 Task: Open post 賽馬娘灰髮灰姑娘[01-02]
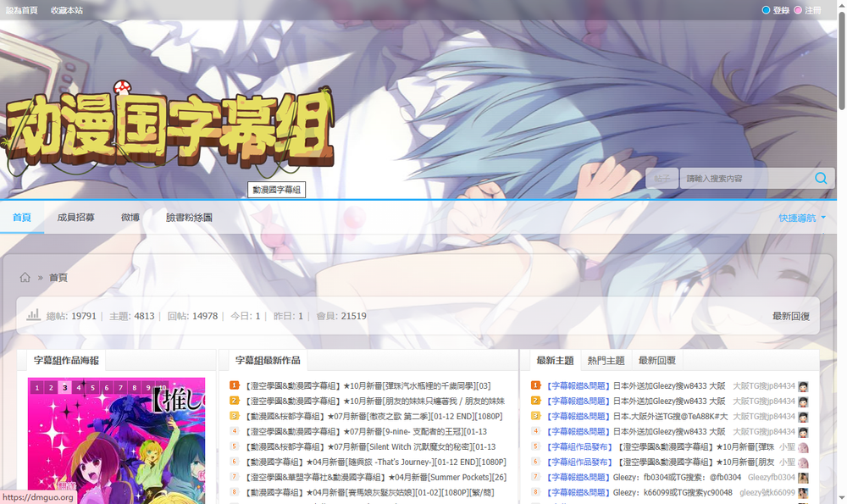tap(369, 493)
